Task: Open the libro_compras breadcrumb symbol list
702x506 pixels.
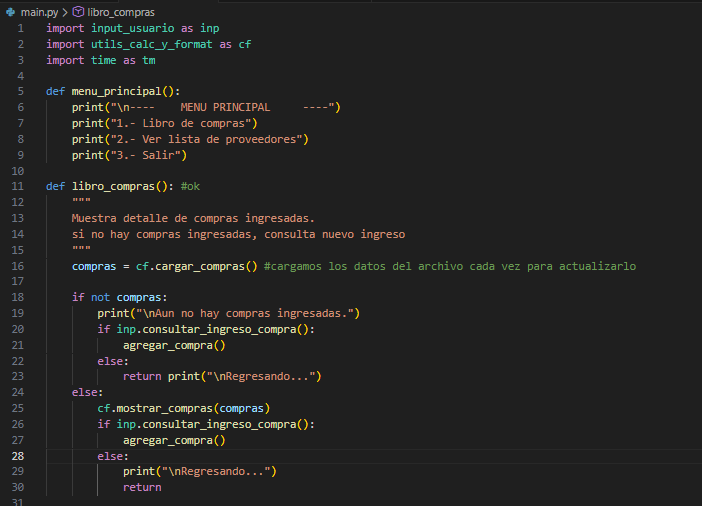Action: click(x=121, y=11)
